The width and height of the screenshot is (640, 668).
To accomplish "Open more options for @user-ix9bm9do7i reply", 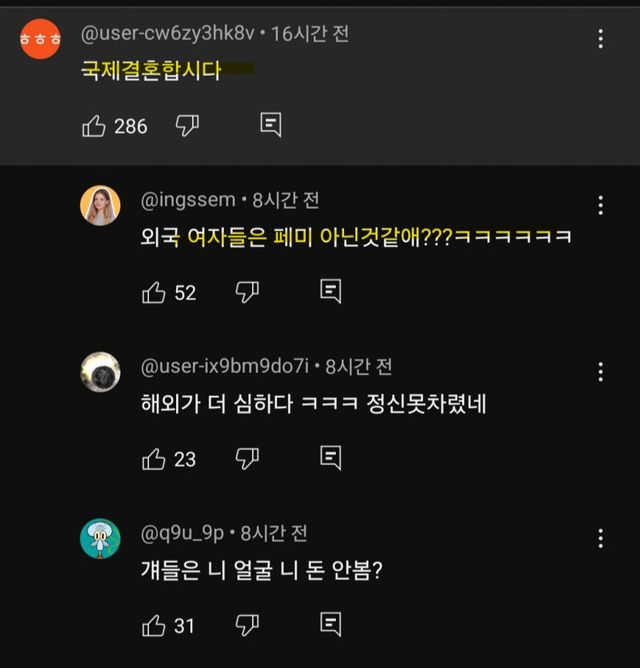I will pos(600,373).
